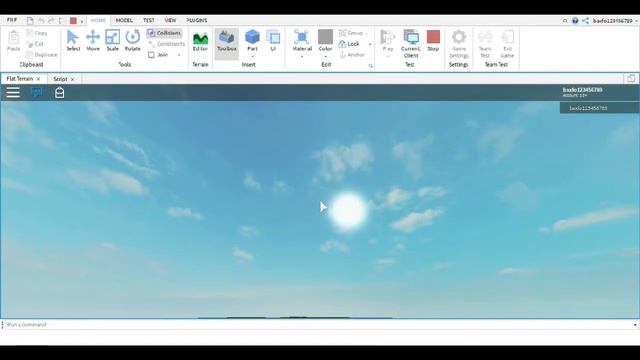Viewport: 640px width, 360px height.
Task: Click Duplicate in the Clipboard group
Action: [x=42, y=54]
